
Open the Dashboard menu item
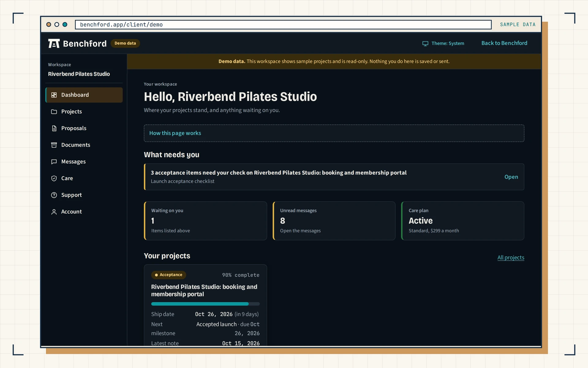click(84, 95)
